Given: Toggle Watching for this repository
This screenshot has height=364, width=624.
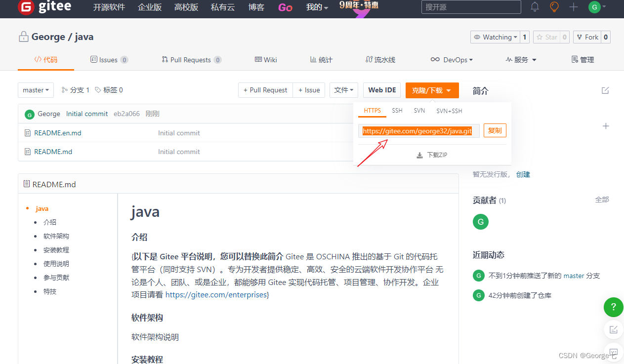Looking at the screenshot, I should [495, 37].
